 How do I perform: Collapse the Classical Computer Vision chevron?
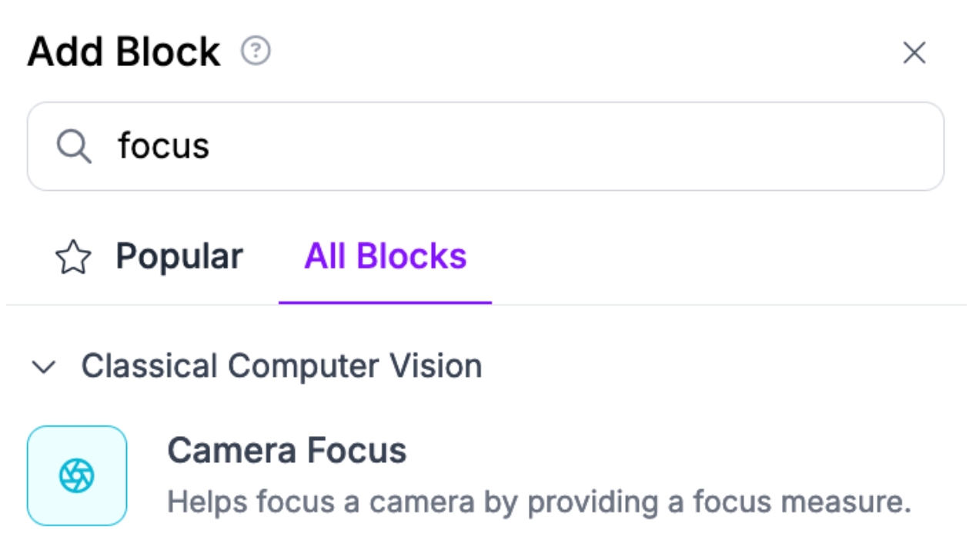click(x=43, y=367)
